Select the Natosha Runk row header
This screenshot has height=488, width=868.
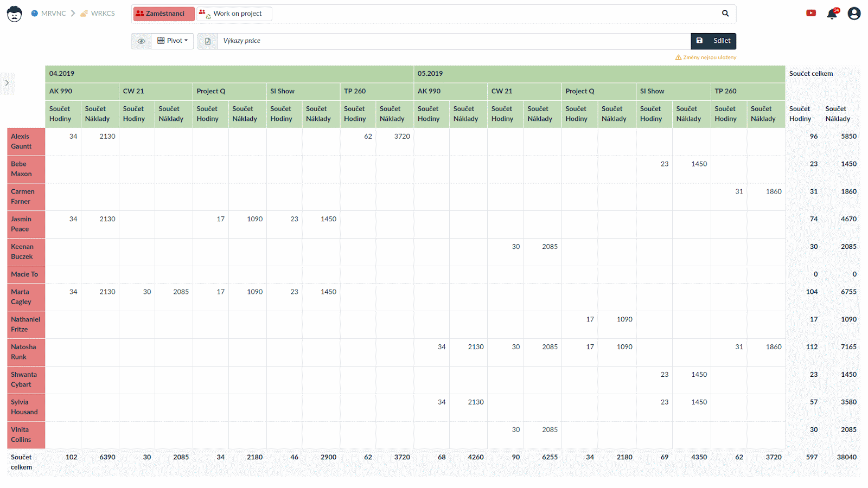pos(26,352)
